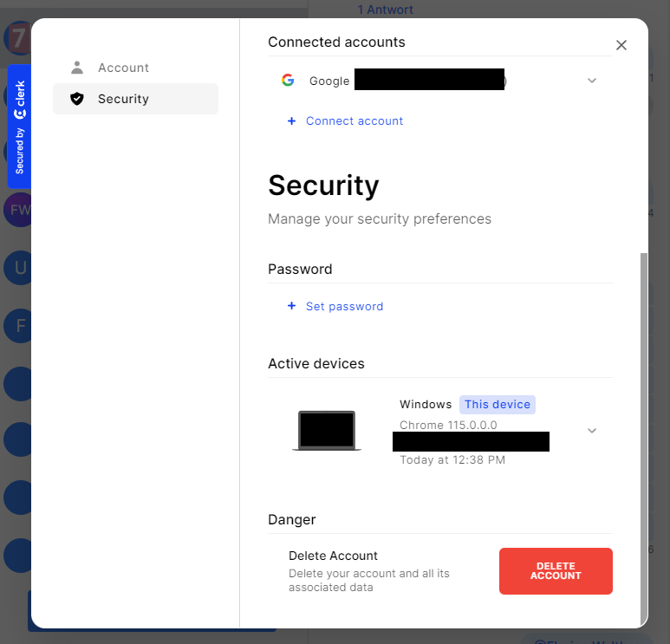Click the laptop device icon
This screenshot has width=670, height=644.
pyautogui.click(x=327, y=431)
